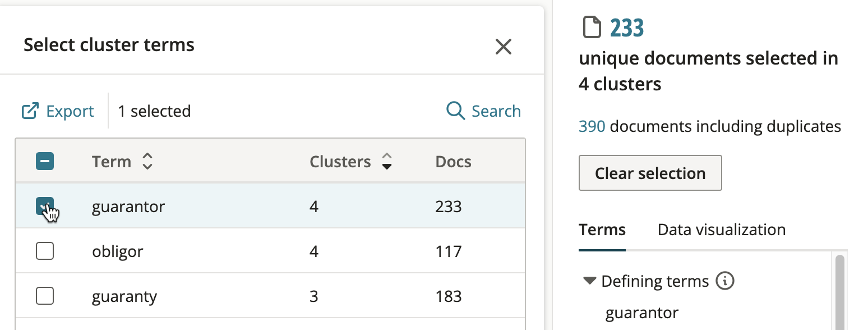Uncheck the guarantor checkbox
Viewport: 868px width, 330px height.
pos(45,206)
